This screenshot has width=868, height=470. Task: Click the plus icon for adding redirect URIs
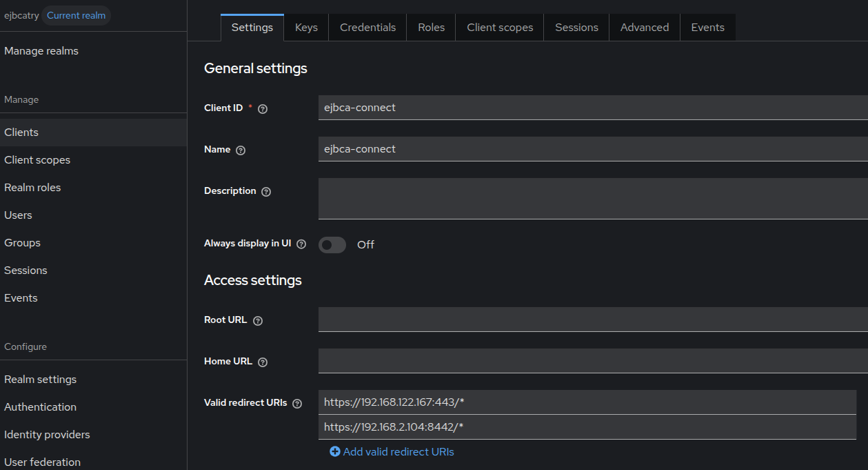335,451
